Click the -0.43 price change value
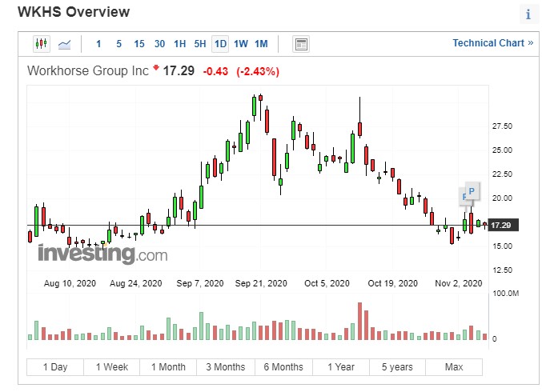 (x=215, y=71)
